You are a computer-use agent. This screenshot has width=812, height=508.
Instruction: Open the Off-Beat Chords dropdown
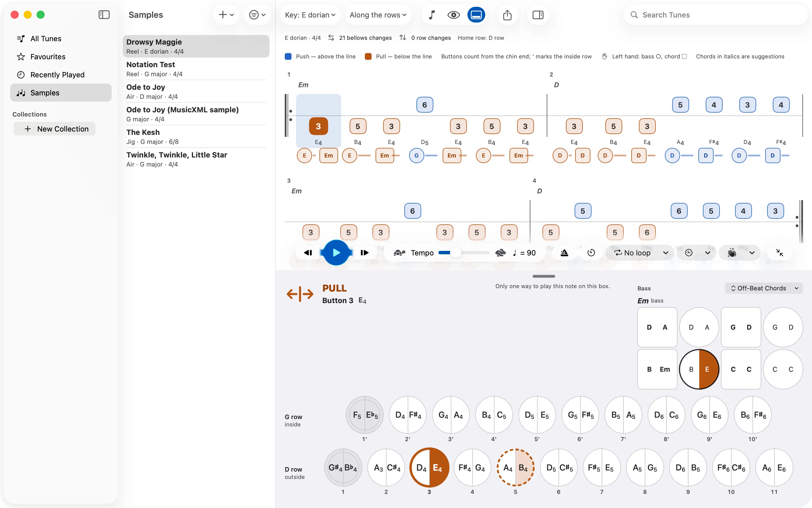point(764,288)
